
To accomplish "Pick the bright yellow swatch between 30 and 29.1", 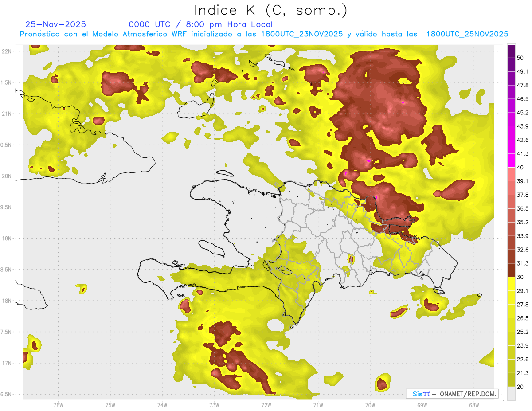I will (x=512, y=284).
